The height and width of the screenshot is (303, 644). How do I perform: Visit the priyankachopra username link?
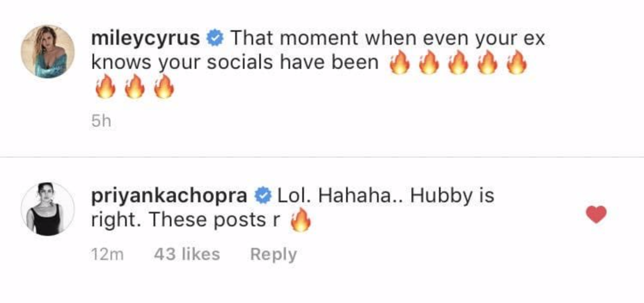point(169,196)
